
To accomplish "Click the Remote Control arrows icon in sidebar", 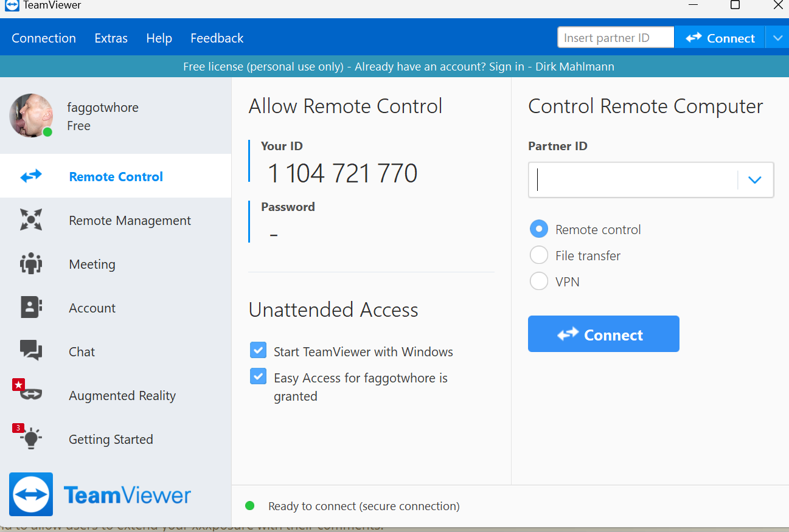I will (31, 176).
